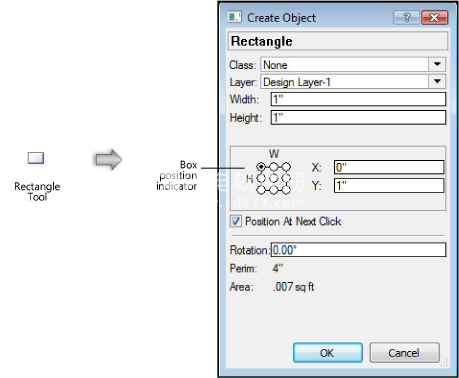This screenshot has height=378, width=459.
Task: Click the Cancel button
Action: click(404, 353)
